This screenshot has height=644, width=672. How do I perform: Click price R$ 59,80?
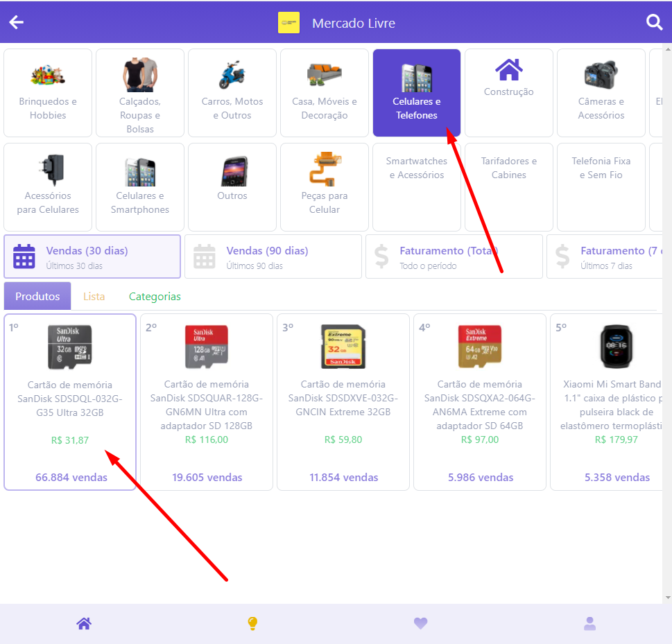(x=343, y=440)
